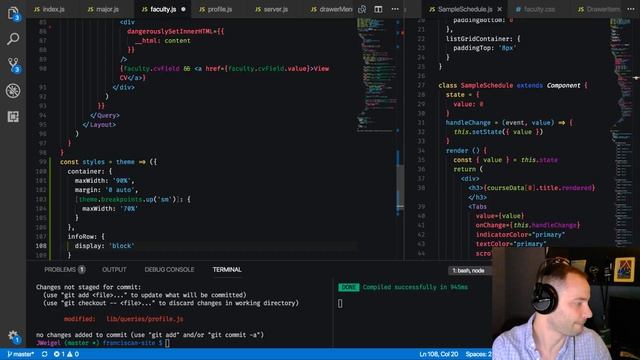This screenshot has width=640, height=360.
Task: Click the master branch indicator in status bar
Action: tap(20, 354)
